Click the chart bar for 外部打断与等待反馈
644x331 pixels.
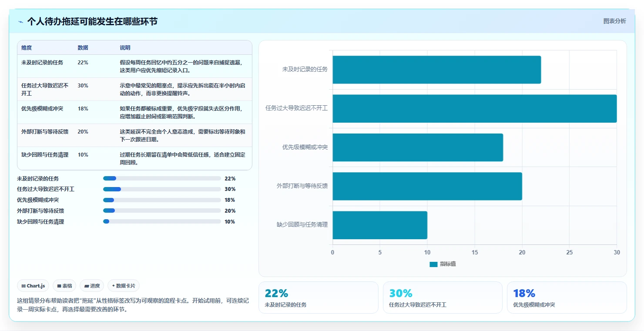coord(427,186)
